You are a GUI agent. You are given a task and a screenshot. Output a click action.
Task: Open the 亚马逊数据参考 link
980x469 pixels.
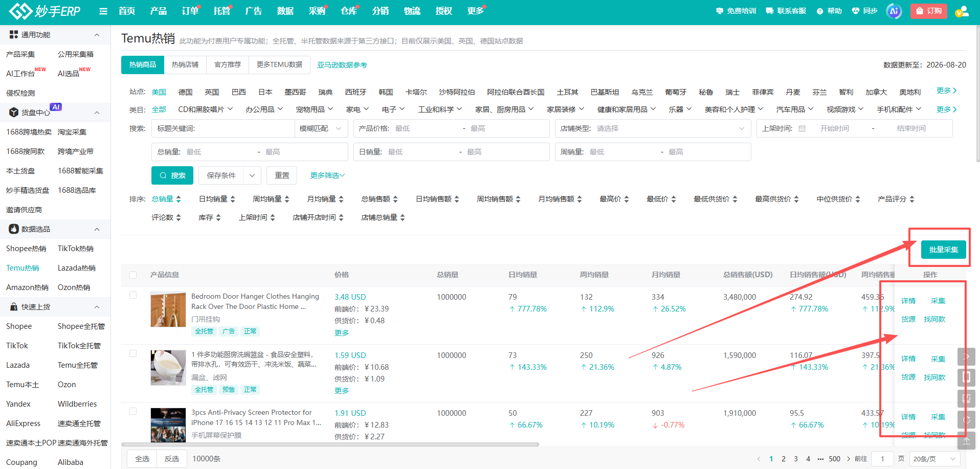[342, 65]
